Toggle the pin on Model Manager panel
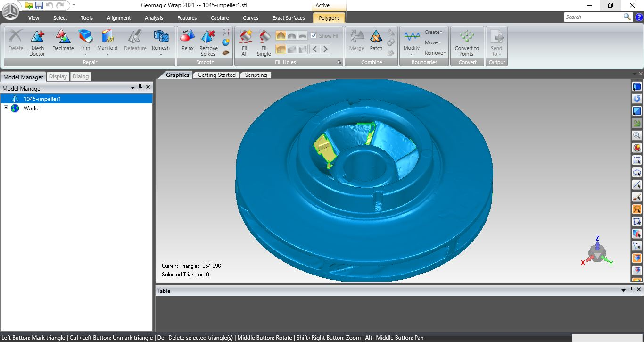644x342 pixels. [140, 87]
